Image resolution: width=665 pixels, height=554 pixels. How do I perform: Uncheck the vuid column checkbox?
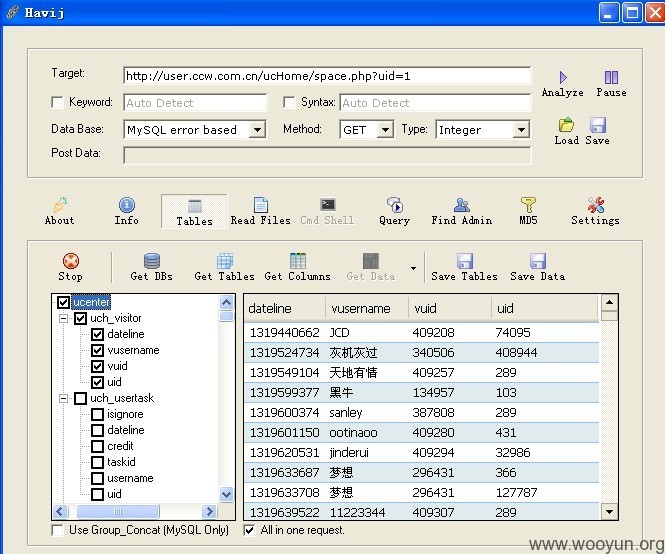[98, 366]
